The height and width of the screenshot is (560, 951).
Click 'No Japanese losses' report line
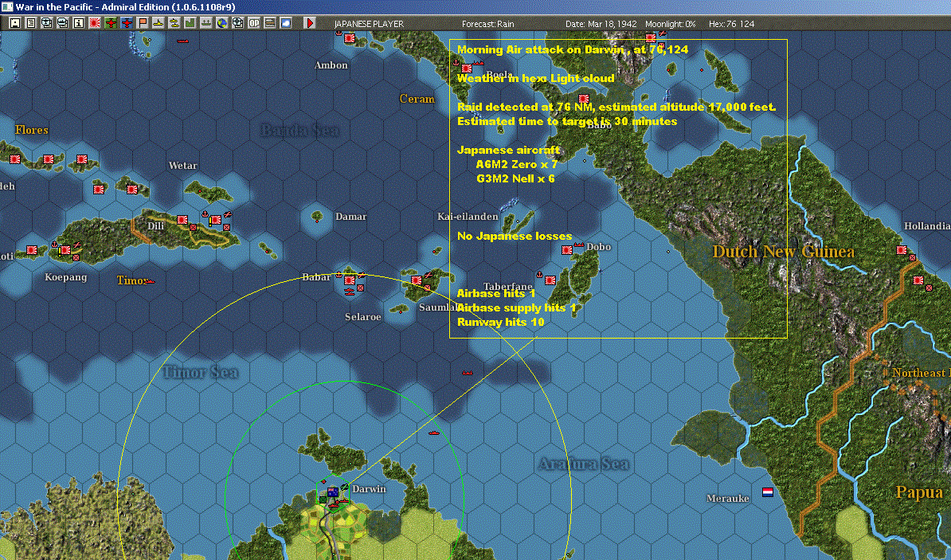coord(515,236)
